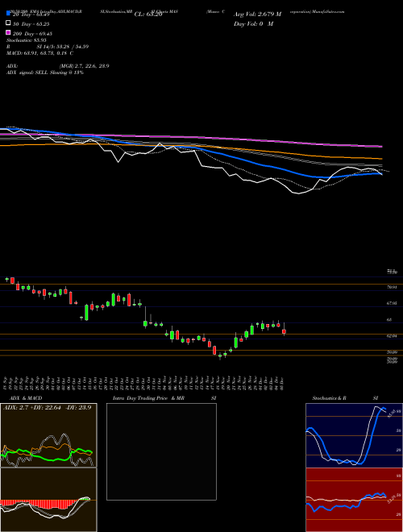The width and height of the screenshot is (403, 532).
Task: Click the 70.91 price axis label
Action: point(392,287)
